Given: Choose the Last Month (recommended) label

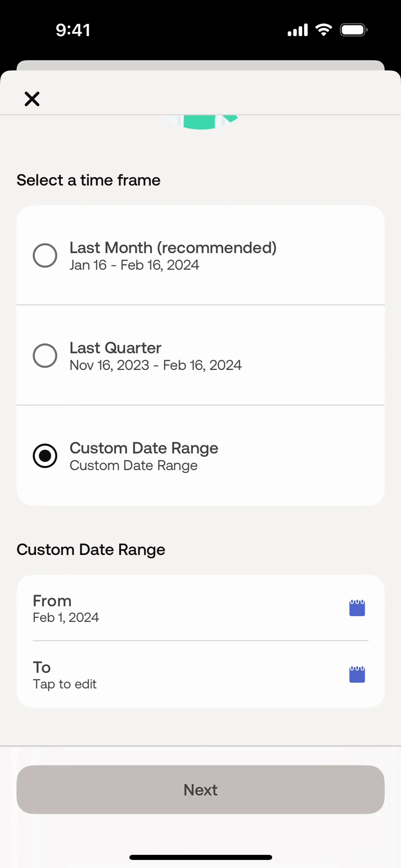Looking at the screenshot, I should [173, 248].
